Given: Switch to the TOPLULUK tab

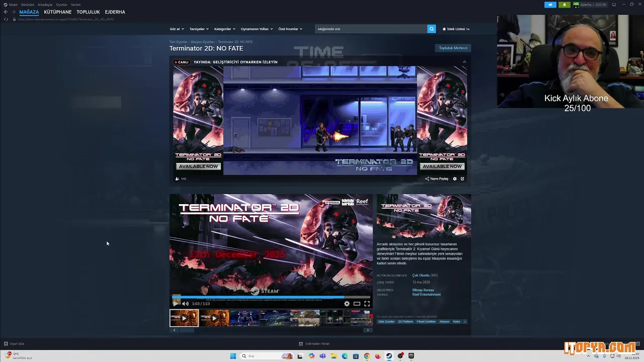Looking at the screenshot, I should click(88, 12).
